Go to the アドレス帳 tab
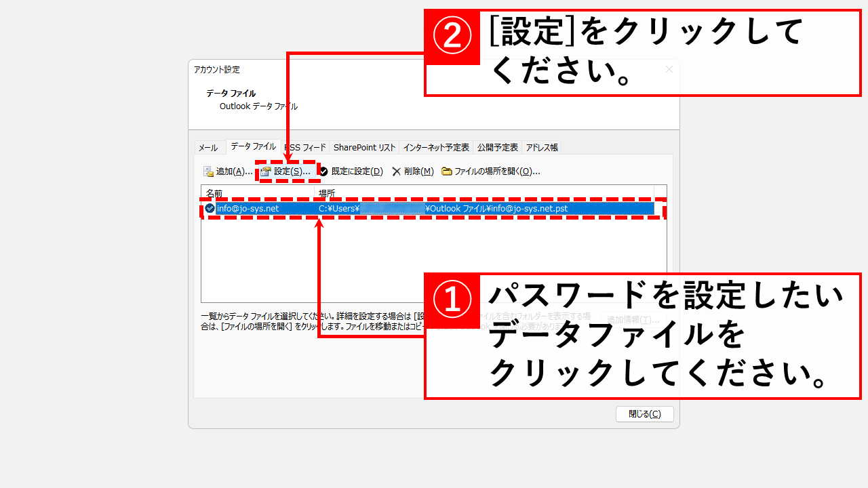The image size is (868, 488). (x=541, y=148)
